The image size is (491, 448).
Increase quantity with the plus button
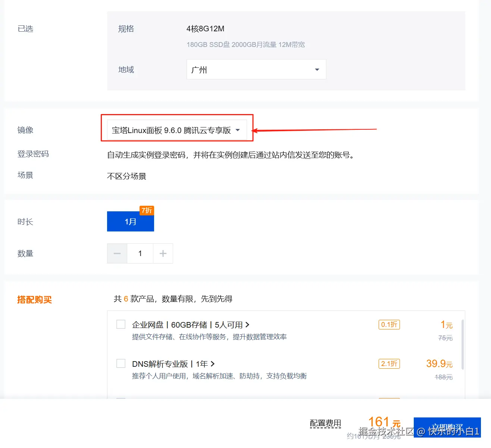[163, 253]
